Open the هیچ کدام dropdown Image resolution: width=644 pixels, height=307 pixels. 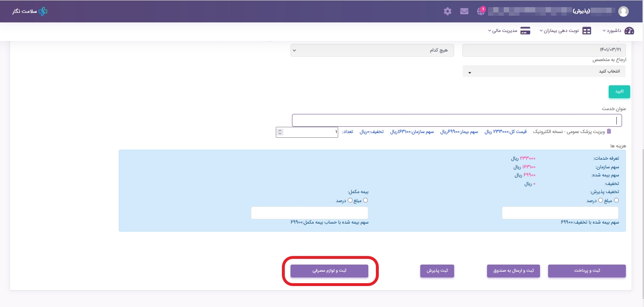(372, 50)
